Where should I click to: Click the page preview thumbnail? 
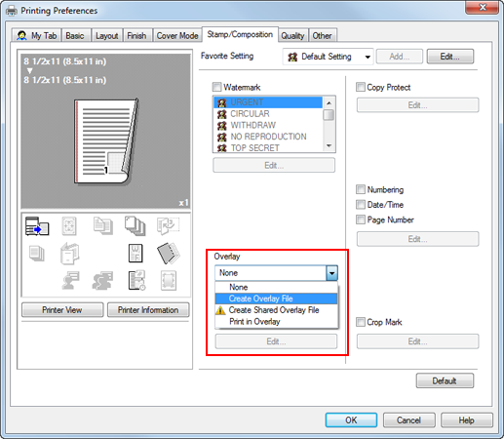105,141
